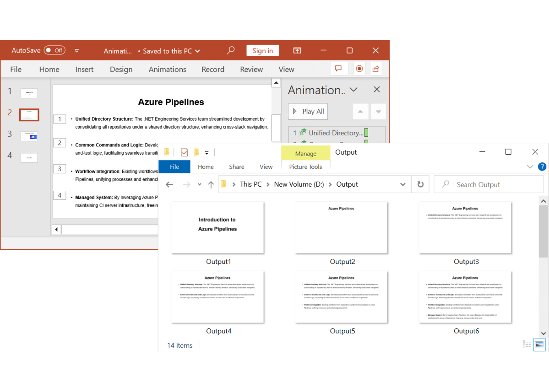Click the Properties checkmark icon in Explorer toolbar

(185, 152)
